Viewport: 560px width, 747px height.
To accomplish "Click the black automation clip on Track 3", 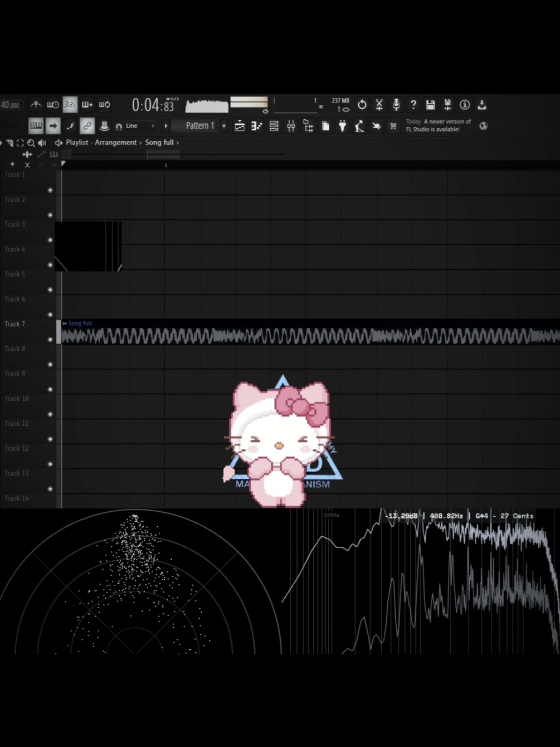I will [88, 246].
